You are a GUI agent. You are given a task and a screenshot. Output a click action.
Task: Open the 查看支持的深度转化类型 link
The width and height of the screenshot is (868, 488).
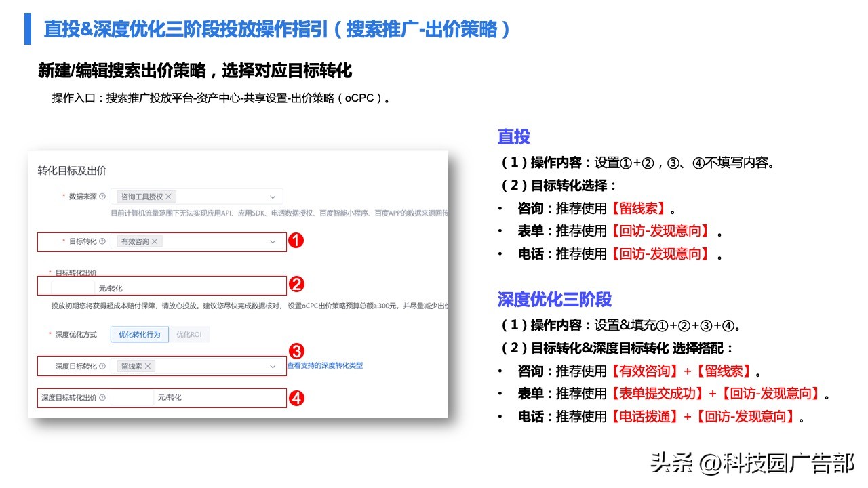(325, 365)
